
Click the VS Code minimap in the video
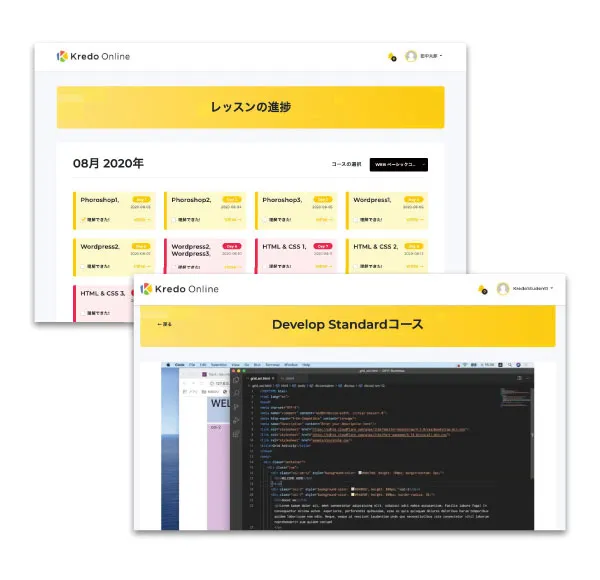[515, 397]
